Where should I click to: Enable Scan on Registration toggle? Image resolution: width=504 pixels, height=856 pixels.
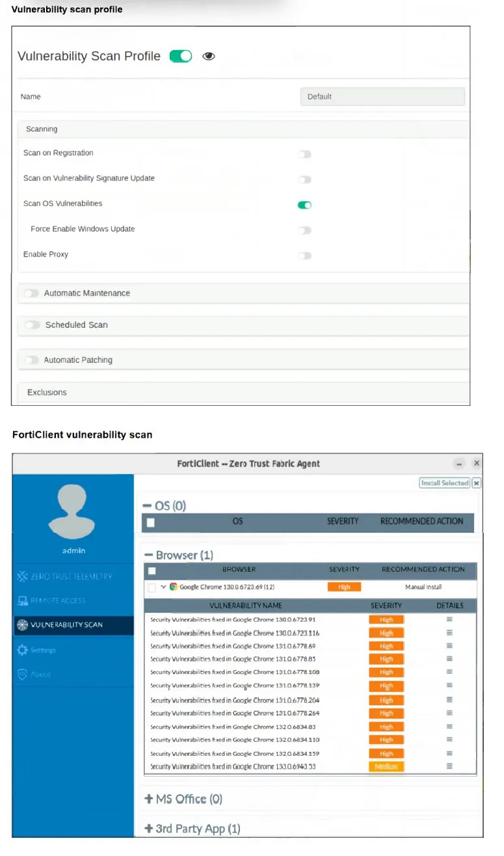pyautogui.click(x=304, y=154)
